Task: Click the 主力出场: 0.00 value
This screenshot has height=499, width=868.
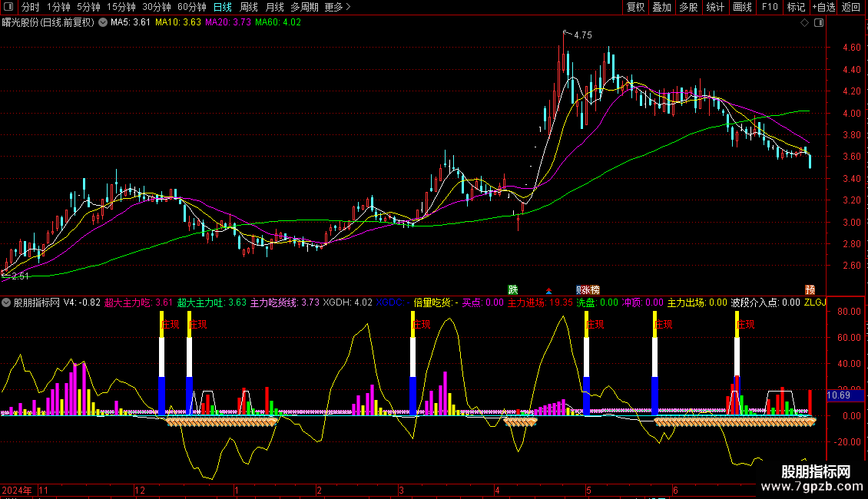Action: coord(697,302)
